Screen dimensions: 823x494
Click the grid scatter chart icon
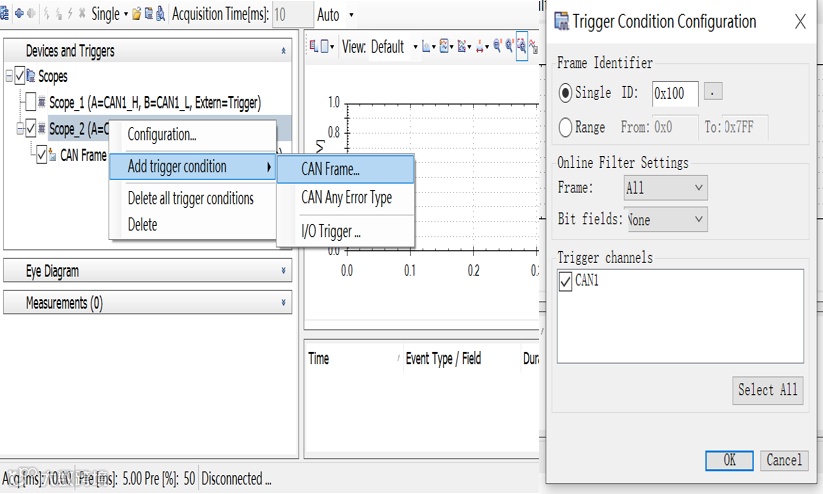coord(462,47)
